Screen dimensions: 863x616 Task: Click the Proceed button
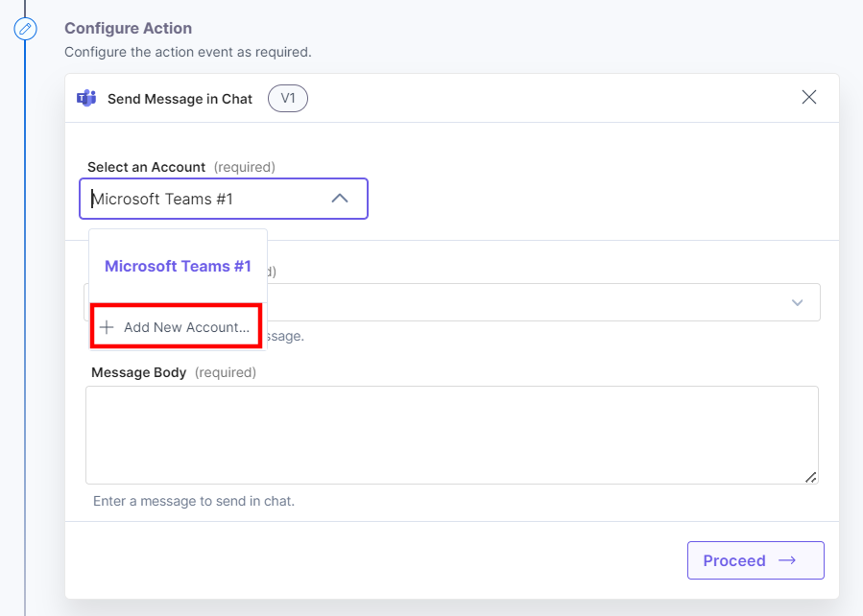pos(756,560)
